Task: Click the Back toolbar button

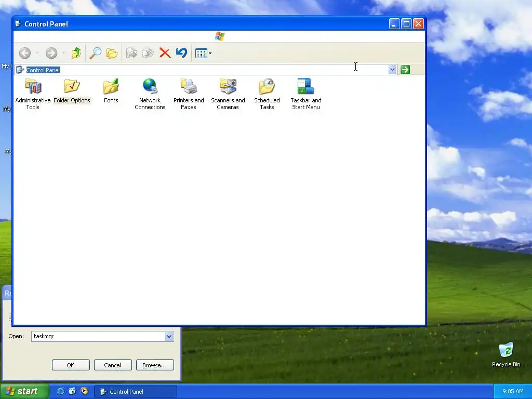Action: click(25, 53)
